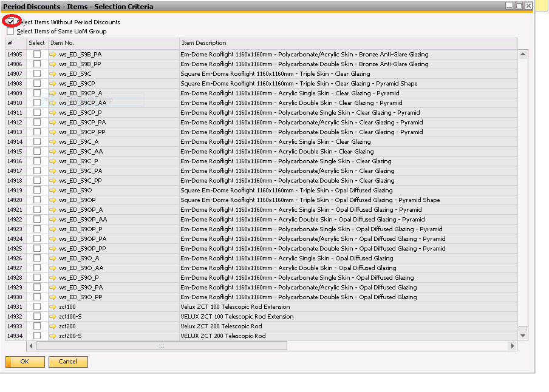Check the Select box for row 14910
The image size is (549, 392).
[37, 103]
